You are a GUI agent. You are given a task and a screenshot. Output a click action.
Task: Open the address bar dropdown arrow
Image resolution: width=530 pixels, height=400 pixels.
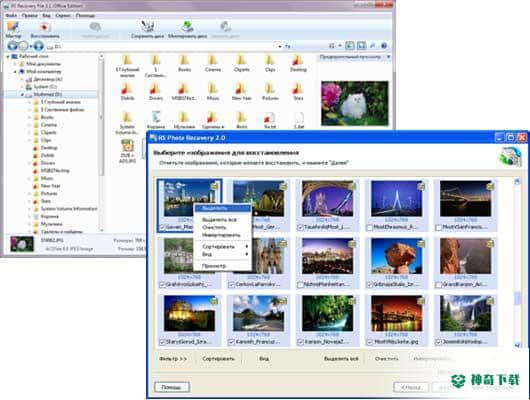pos(279,46)
